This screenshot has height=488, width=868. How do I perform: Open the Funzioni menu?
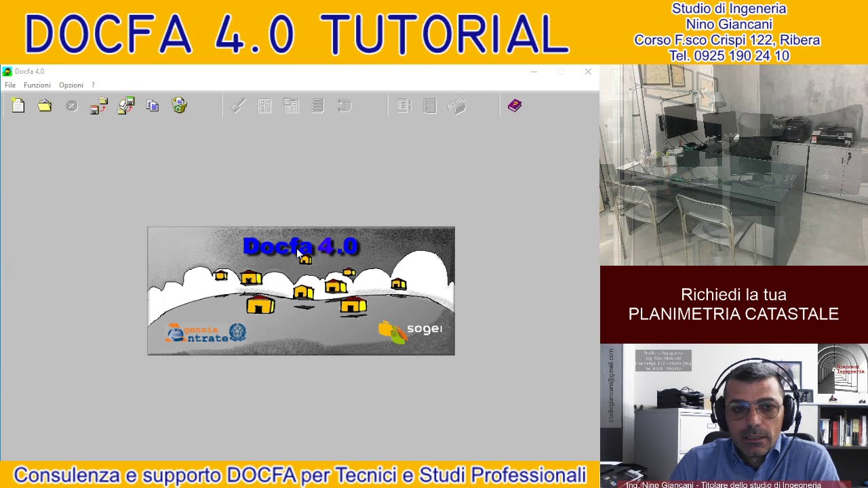point(37,85)
